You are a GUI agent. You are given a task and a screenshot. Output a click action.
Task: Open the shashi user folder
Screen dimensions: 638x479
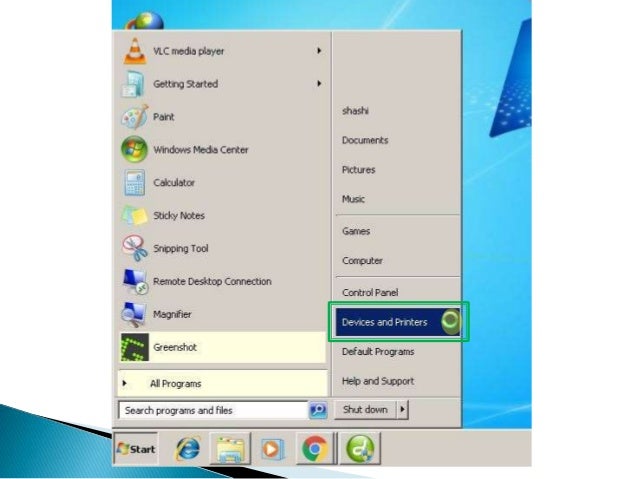tap(398, 111)
